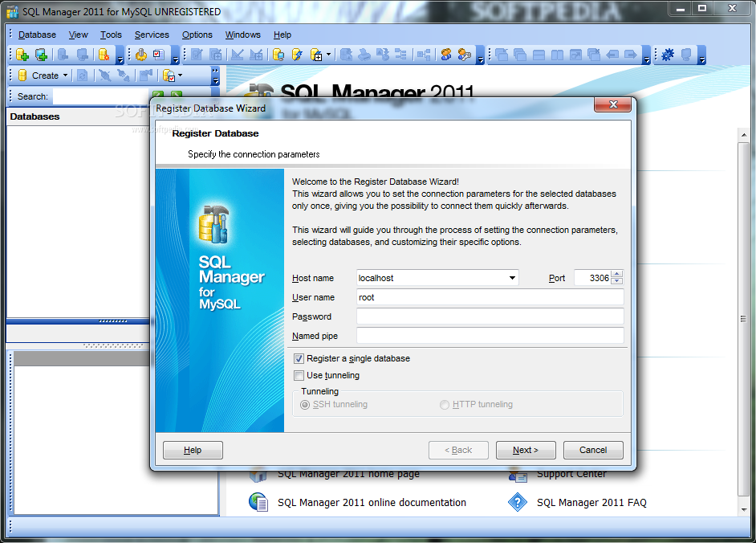Click the yellow database icon beside Create
The height and width of the screenshot is (543, 756).
22,76
